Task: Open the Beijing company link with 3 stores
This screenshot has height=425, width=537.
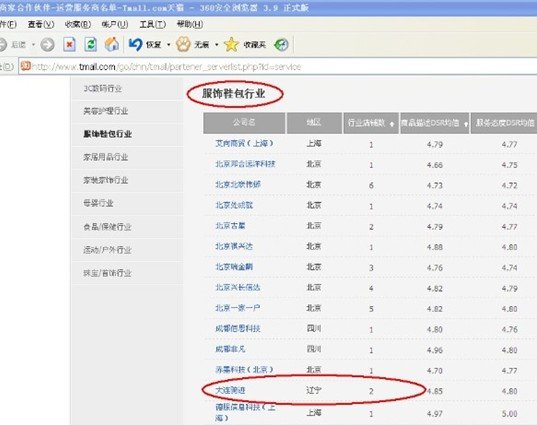Action: click(x=234, y=267)
